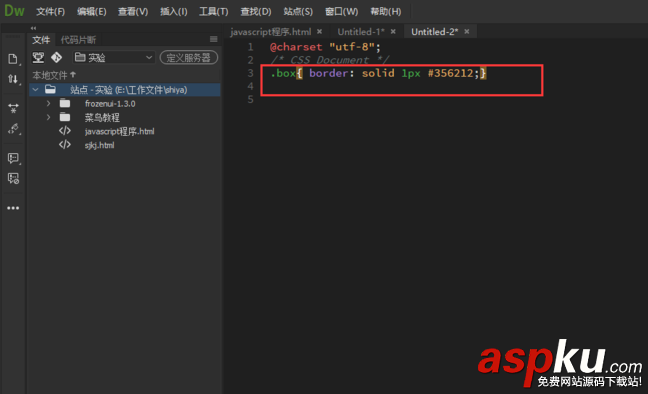Open the 帮助(H) menu

click(x=386, y=12)
